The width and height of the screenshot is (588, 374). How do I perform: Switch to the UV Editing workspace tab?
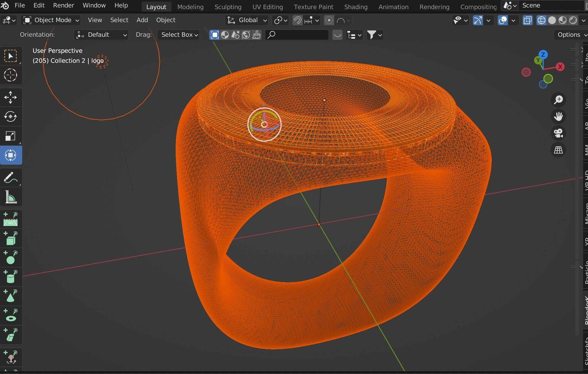tap(267, 7)
